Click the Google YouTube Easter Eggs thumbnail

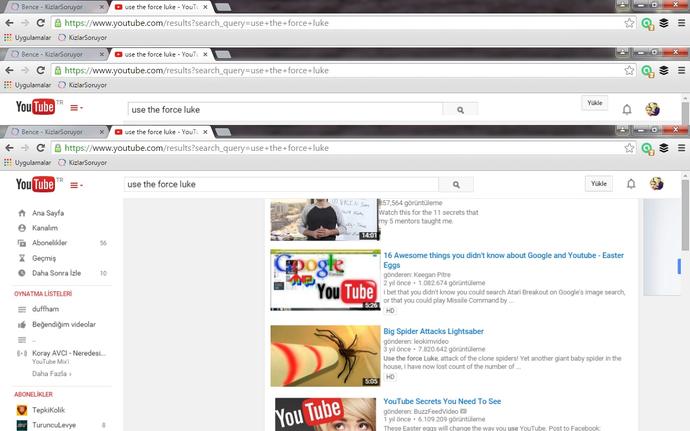(x=325, y=280)
